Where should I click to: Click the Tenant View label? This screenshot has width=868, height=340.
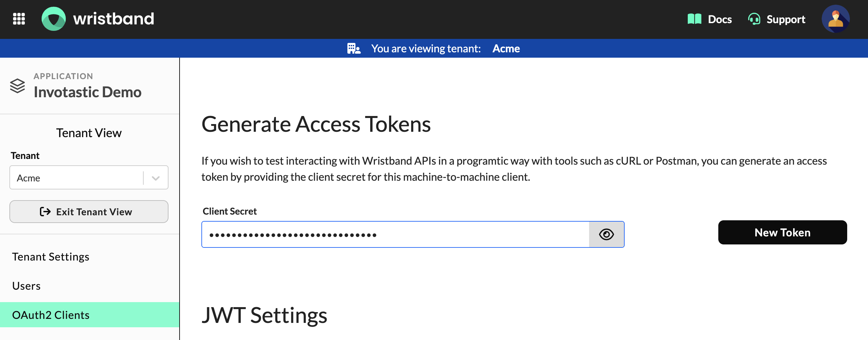(89, 133)
